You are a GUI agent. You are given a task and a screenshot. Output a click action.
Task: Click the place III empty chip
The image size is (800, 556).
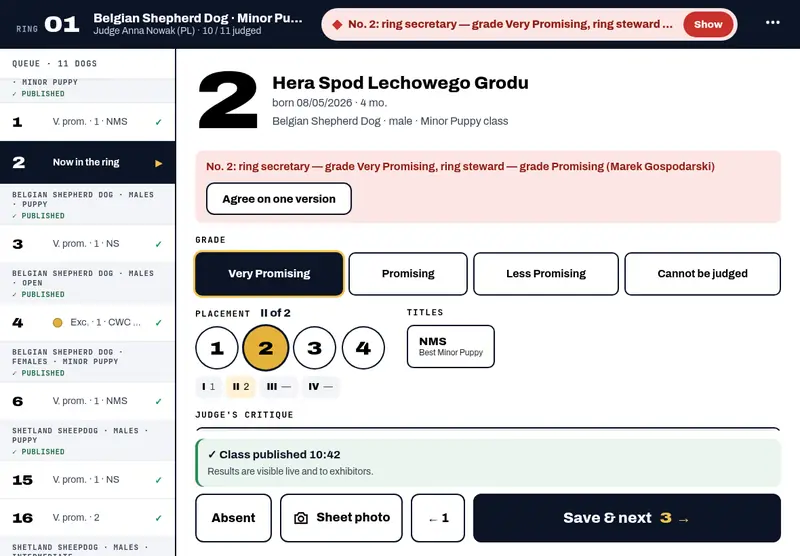[279, 387]
